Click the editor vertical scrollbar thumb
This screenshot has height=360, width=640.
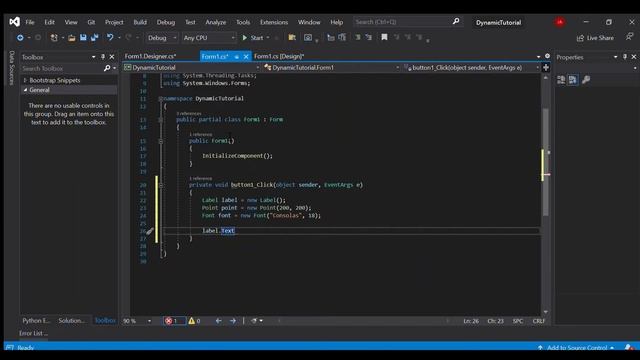pyautogui.click(x=546, y=162)
